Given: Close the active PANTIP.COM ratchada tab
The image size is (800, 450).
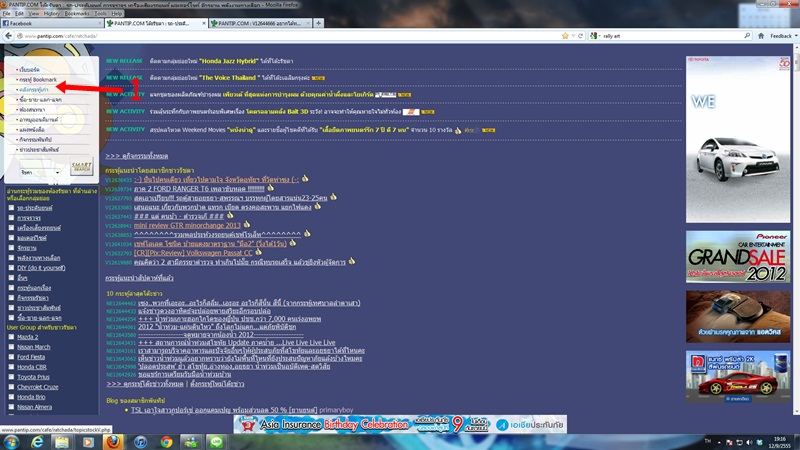Looking at the screenshot, I should coord(204,23).
